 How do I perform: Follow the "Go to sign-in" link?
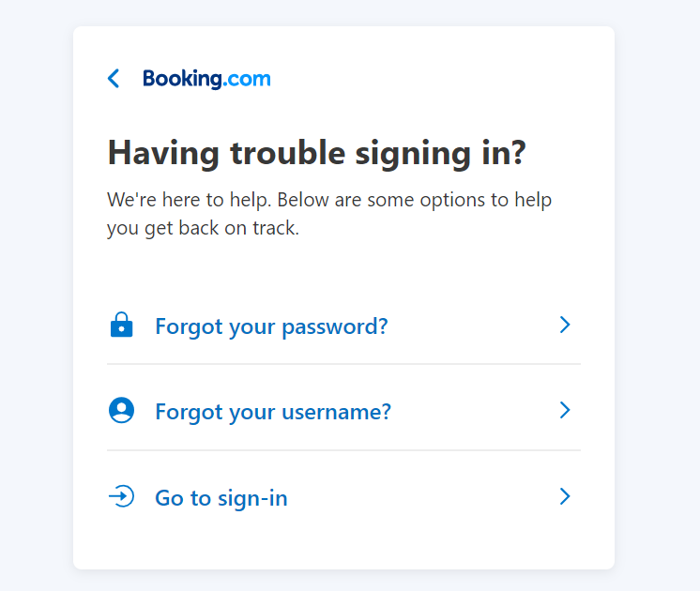click(221, 498)
